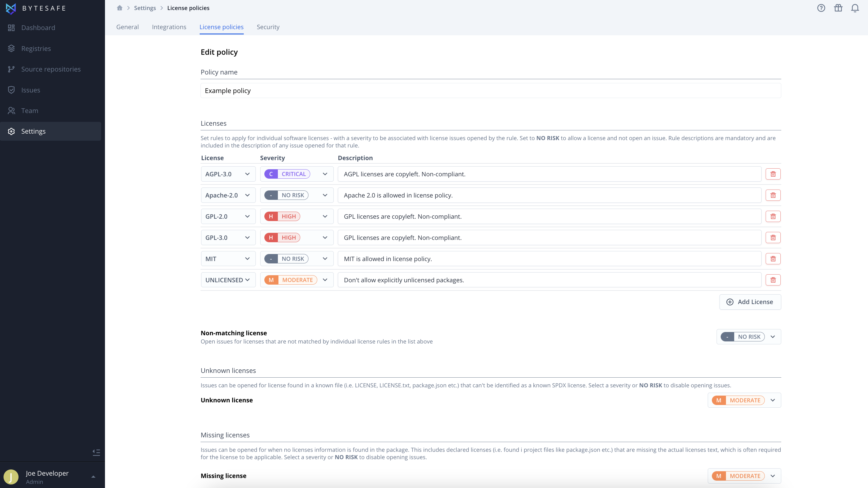Switch to the General tab
This screenshot has height=488, width=868.
click(127, 27)
